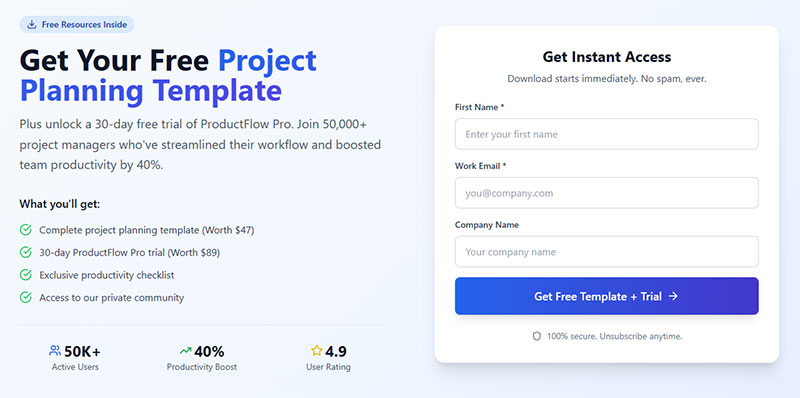Screen dimensions: 800x398
Task: Click the green checkmark beside project planning template
Action: [x=26, y=230]
